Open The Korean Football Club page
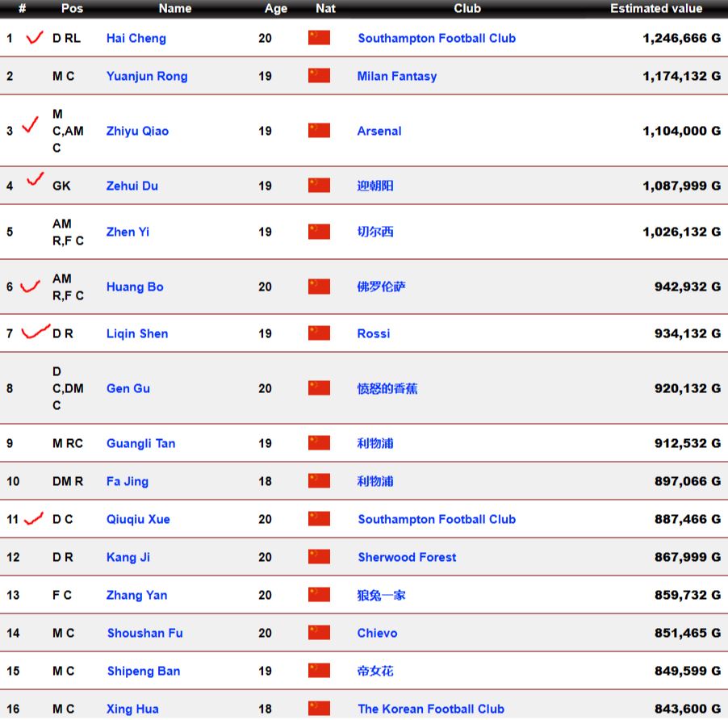Viewport: 728px width, 720px height. click(431, 709)
